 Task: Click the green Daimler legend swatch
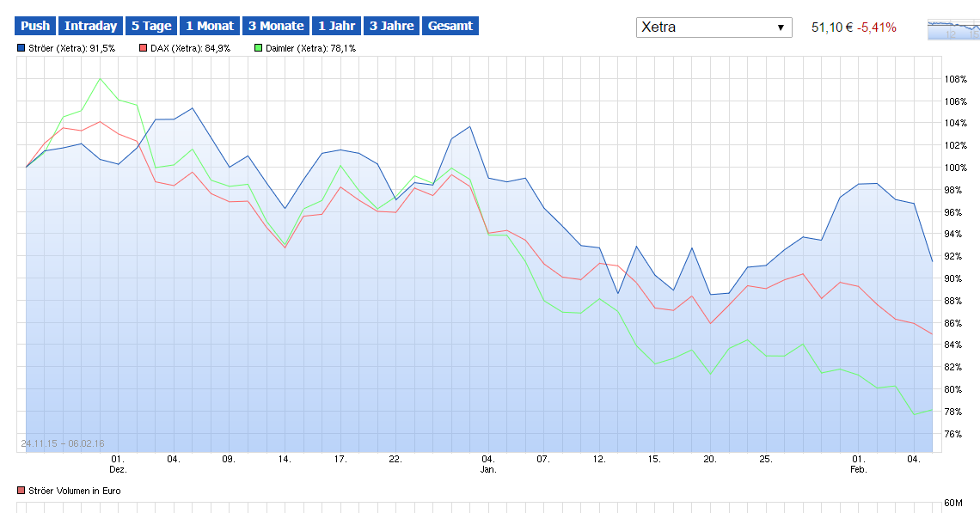point(257,49)
